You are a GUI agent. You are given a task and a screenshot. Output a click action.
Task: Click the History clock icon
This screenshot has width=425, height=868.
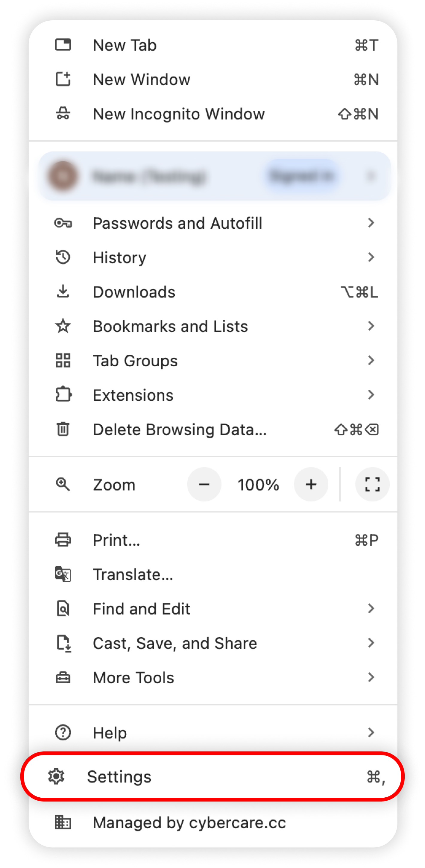point(63,257)
